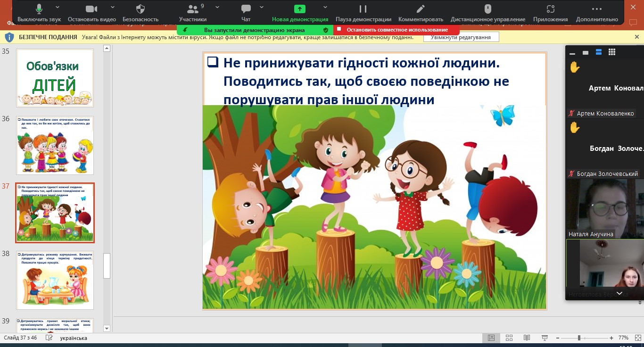The height and width of the screenshot is (347, 644).
Task: Pause sharing with Пауза демонстрации
Action: pyautogui.click(x=363, y=13)
